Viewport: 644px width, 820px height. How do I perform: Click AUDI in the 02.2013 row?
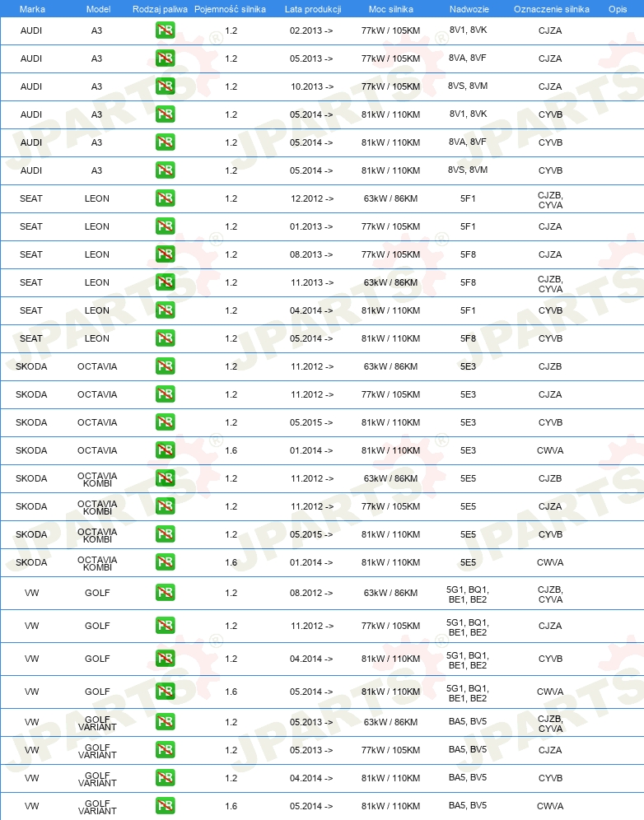coord(30,30)
